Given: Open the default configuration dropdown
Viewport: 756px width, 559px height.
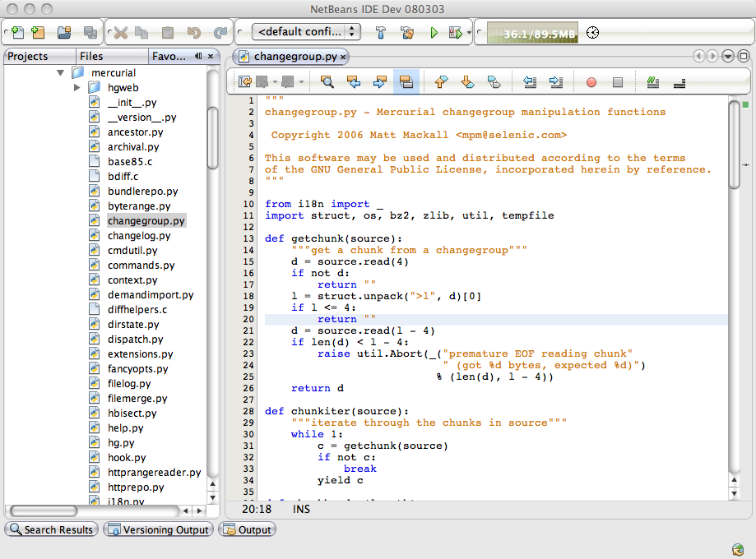Looking at the screenshot, I should coord(306,32).
